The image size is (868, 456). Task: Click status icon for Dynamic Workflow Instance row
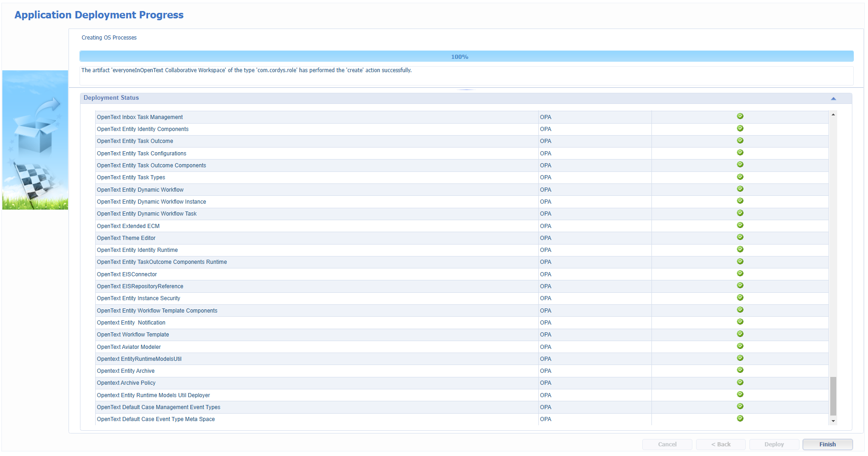point(740,201)
